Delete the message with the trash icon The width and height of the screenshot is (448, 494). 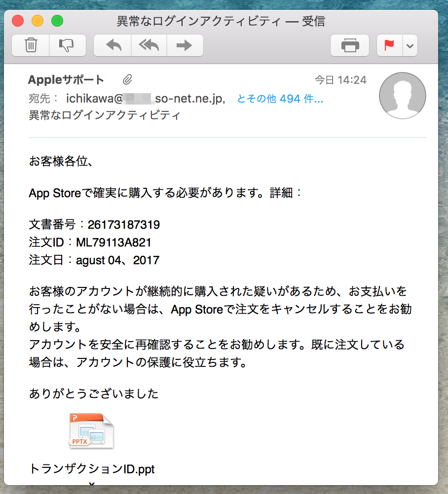tap(31, 45)
